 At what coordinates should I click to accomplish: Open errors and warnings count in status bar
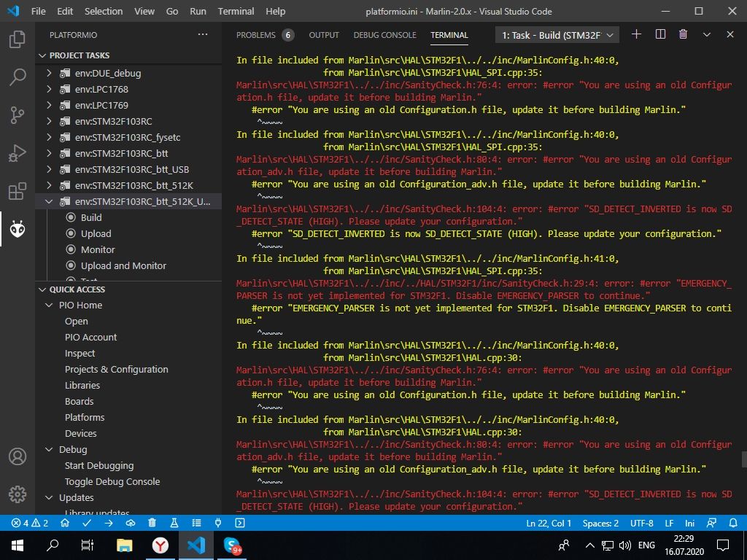[x=29, y=523]
